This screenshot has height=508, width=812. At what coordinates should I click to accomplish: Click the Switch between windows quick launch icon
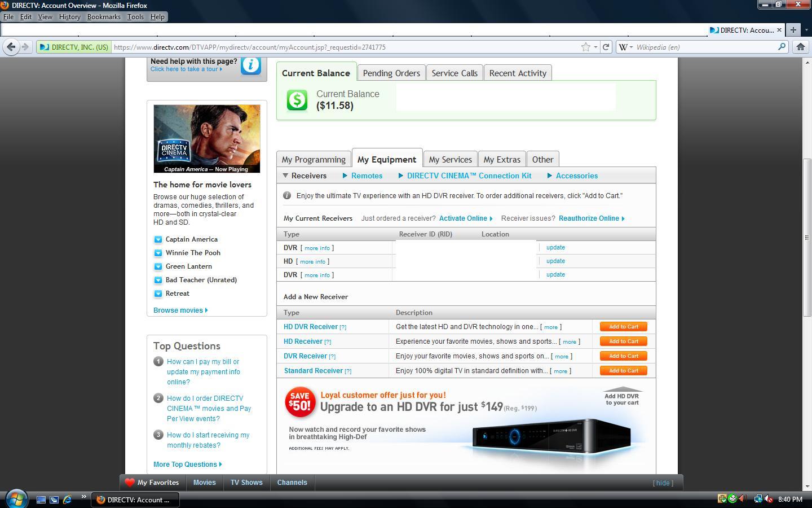pos(54,500)
